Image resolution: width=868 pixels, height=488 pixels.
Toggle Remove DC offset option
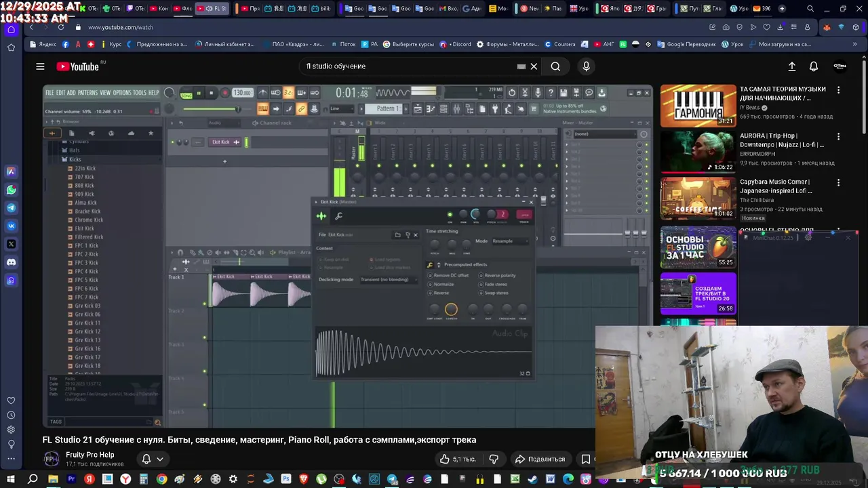pos(448,276)
